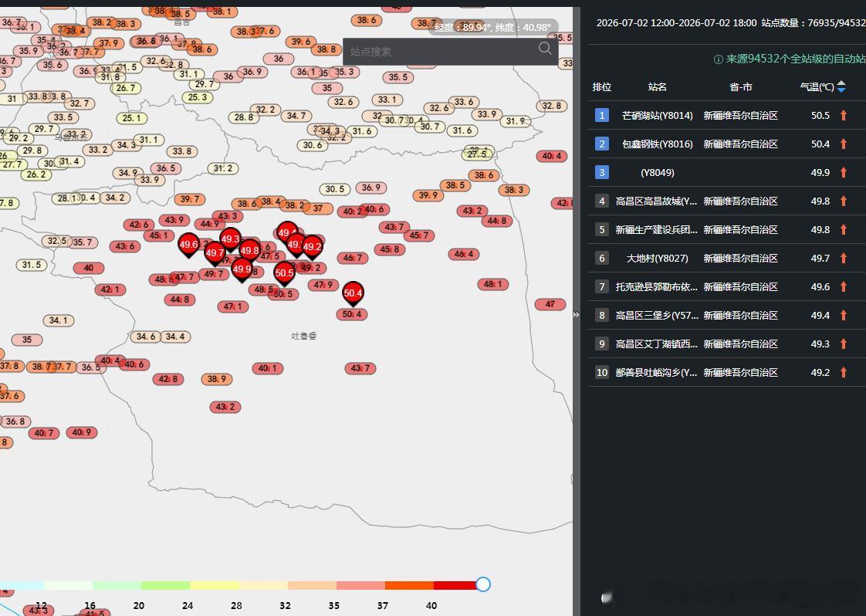Click the green segment of temperature legend
Viewport: 866px width, 616px height.
[x=165, y=585]
